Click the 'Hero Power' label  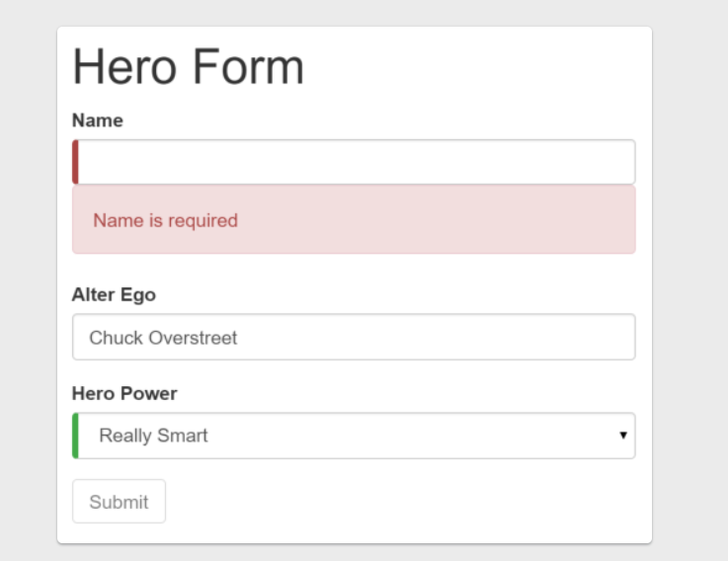pos(124,393)
